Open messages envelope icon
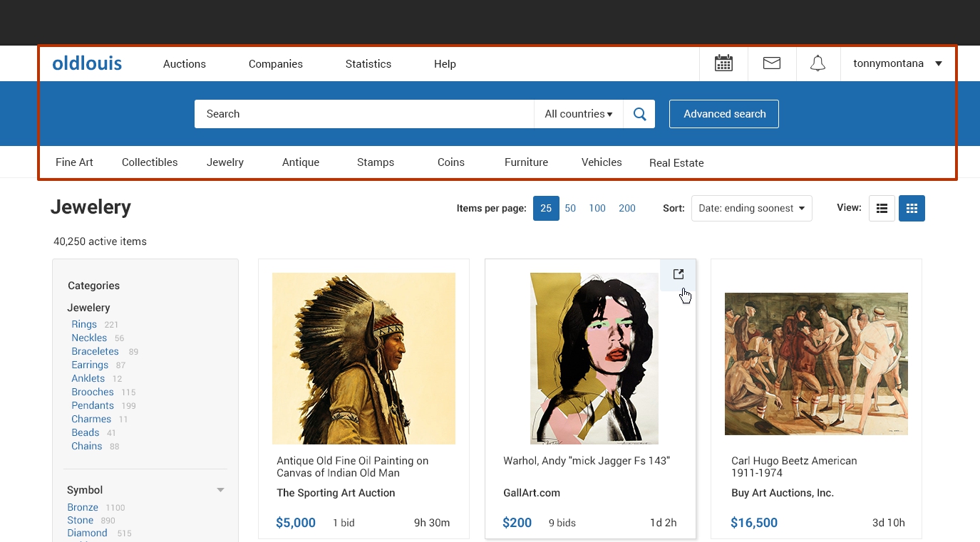This screenshot has height=542, width=980. point(771,63)
